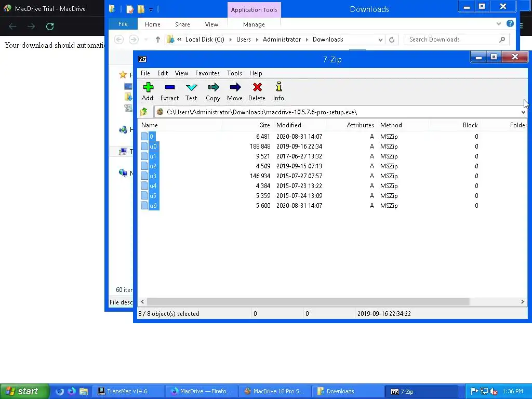The image size is (532, 399).
Task: Refresh the Downloads folder in Explorer
Action: pos(392,39)
